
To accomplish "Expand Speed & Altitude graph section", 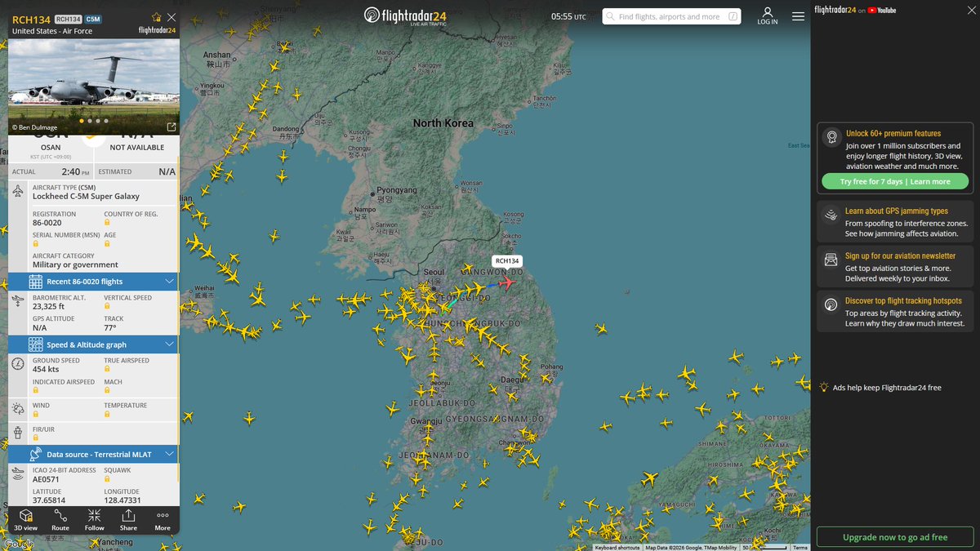I will coord(93,344).
